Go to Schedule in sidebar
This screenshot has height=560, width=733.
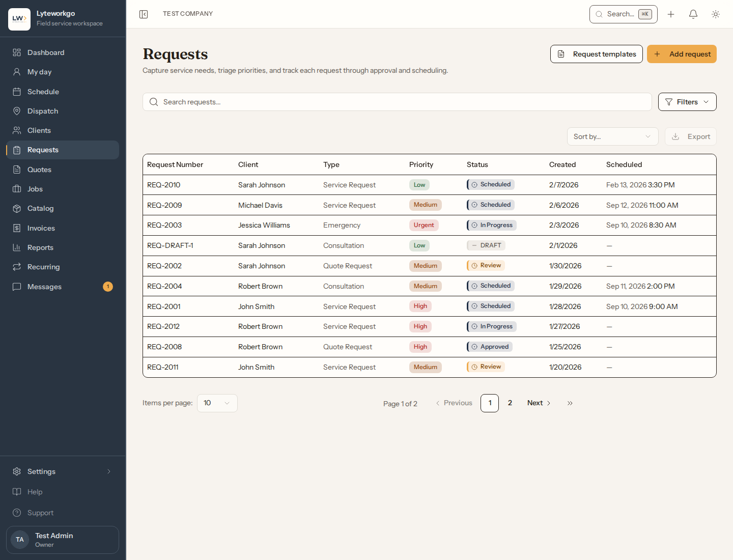pyautogui.click(x=63, y=92)
